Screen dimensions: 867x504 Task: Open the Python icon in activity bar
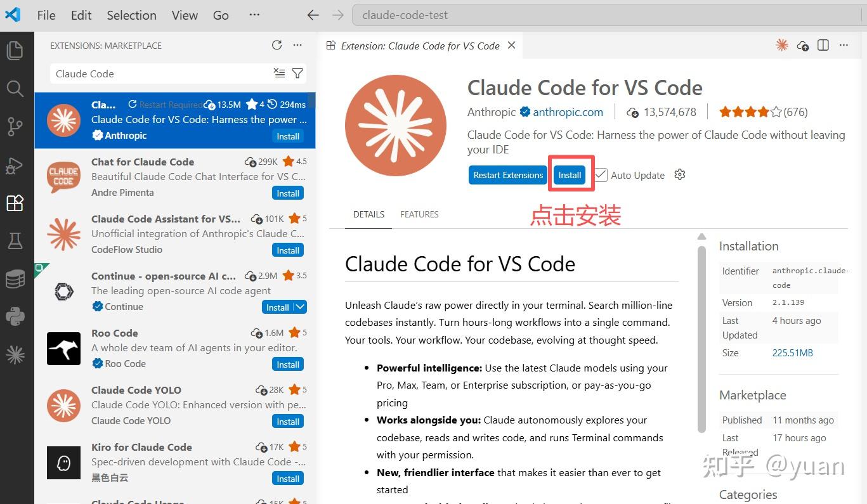[15, 316]
